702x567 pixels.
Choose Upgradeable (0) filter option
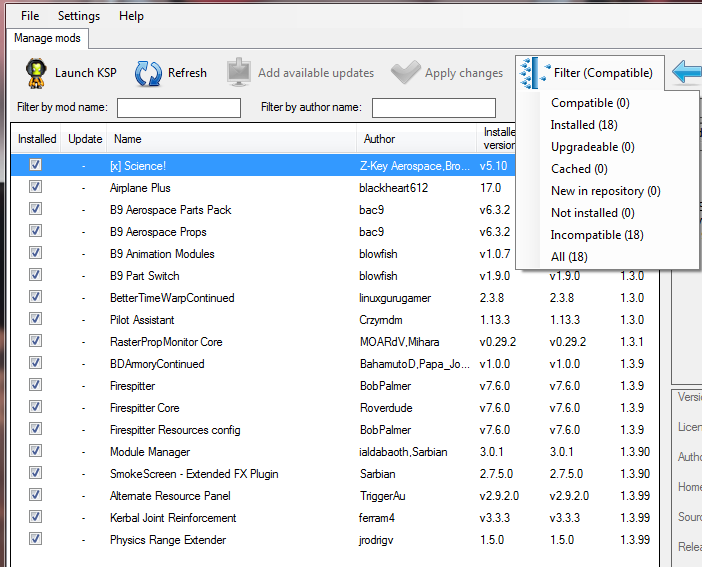(593, 147)
